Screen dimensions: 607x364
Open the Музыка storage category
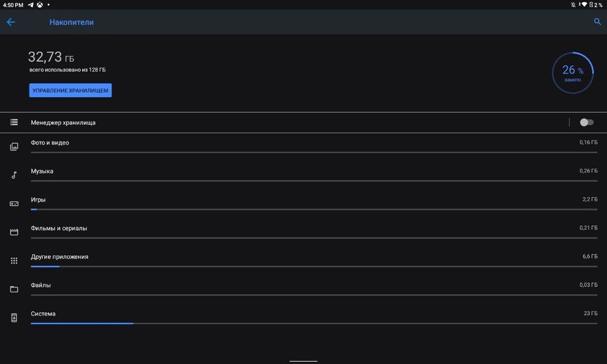coord(303,172)
